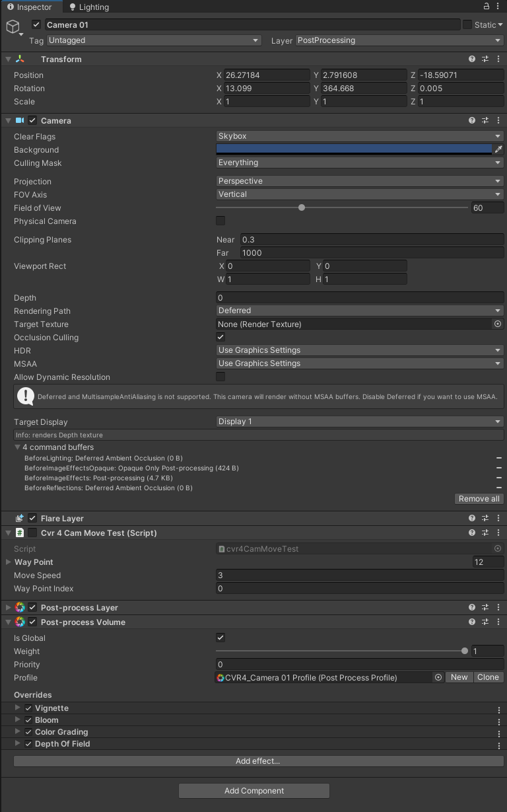
Task: Enable the Physical Camera checkbox
Action: [220, 221]
